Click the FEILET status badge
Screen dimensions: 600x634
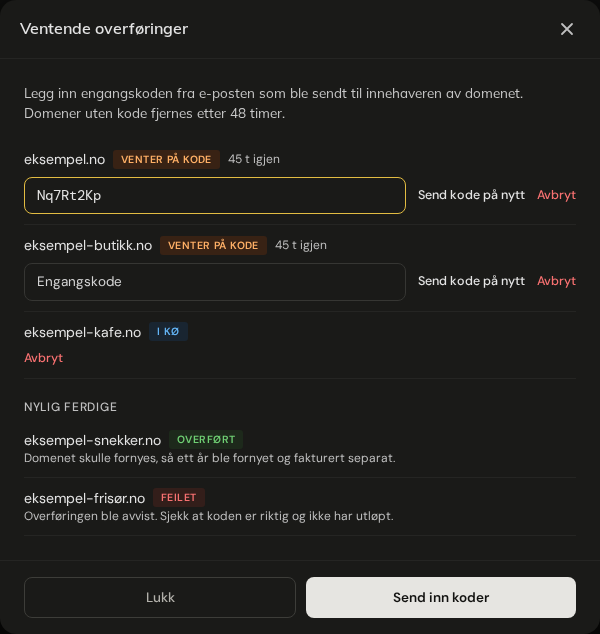[179, 497]
